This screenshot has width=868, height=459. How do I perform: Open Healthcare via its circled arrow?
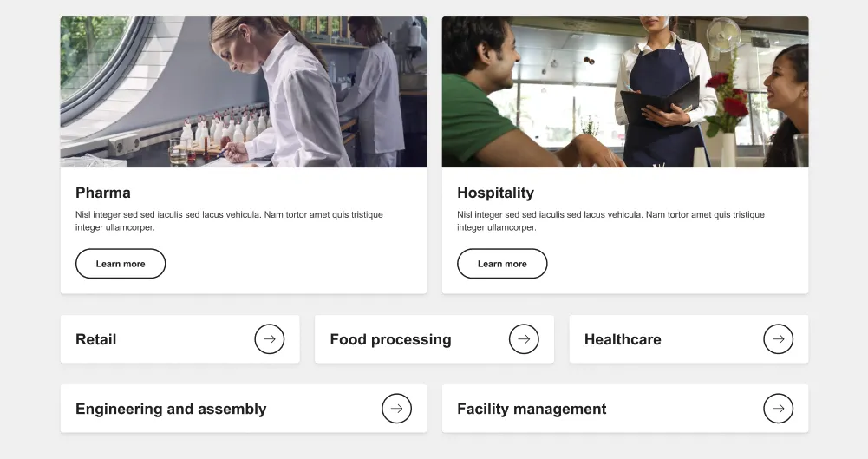778,339
